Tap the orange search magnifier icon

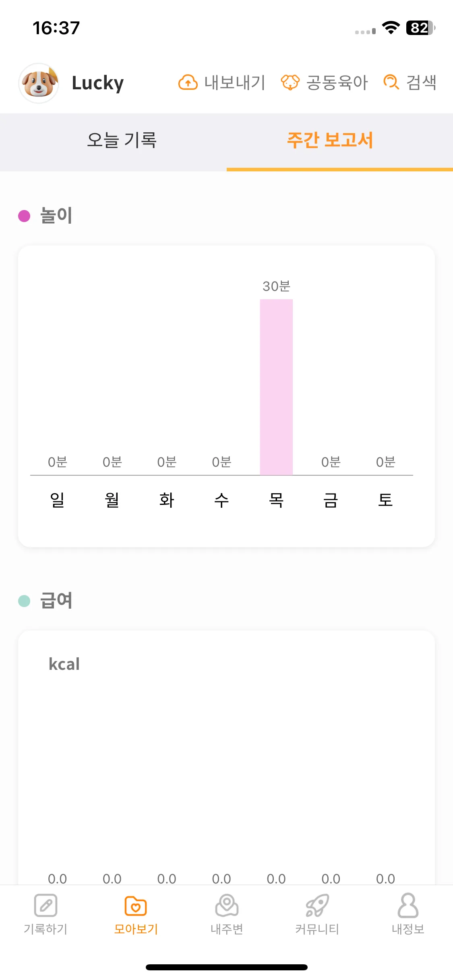[391, 82]
